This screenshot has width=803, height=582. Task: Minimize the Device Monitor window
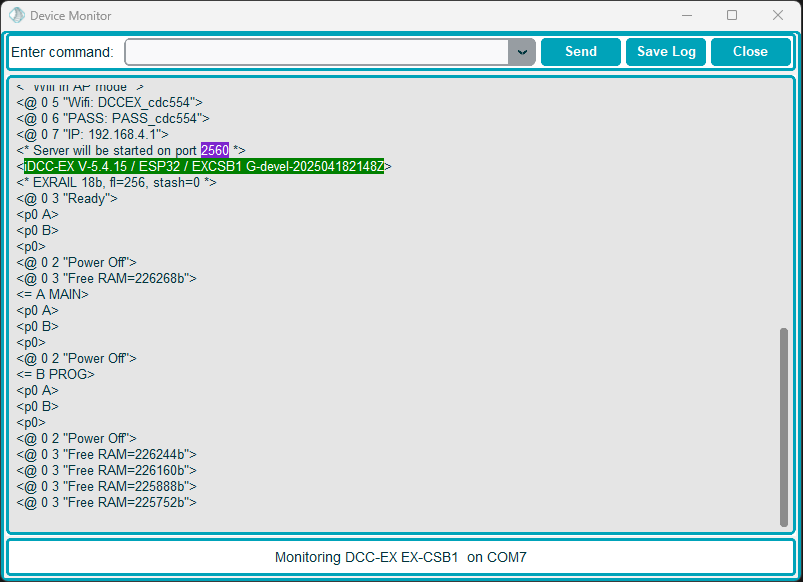[687, 15]
